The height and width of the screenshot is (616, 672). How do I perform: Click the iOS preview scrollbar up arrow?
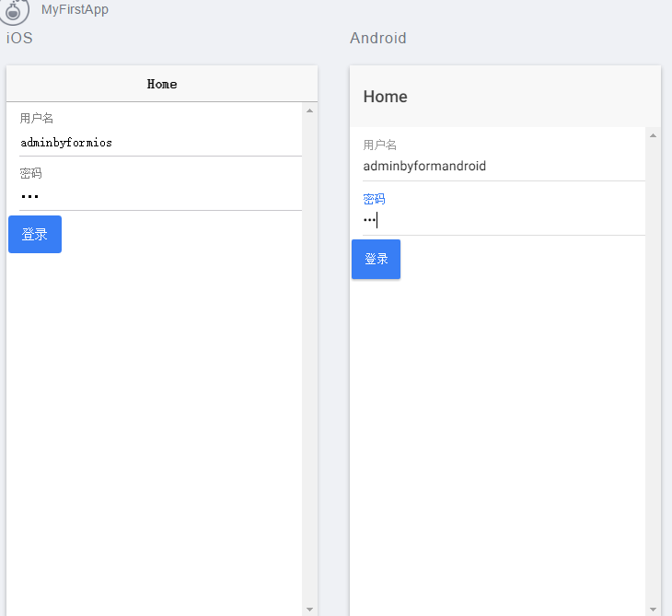click(x=310, y=110)
